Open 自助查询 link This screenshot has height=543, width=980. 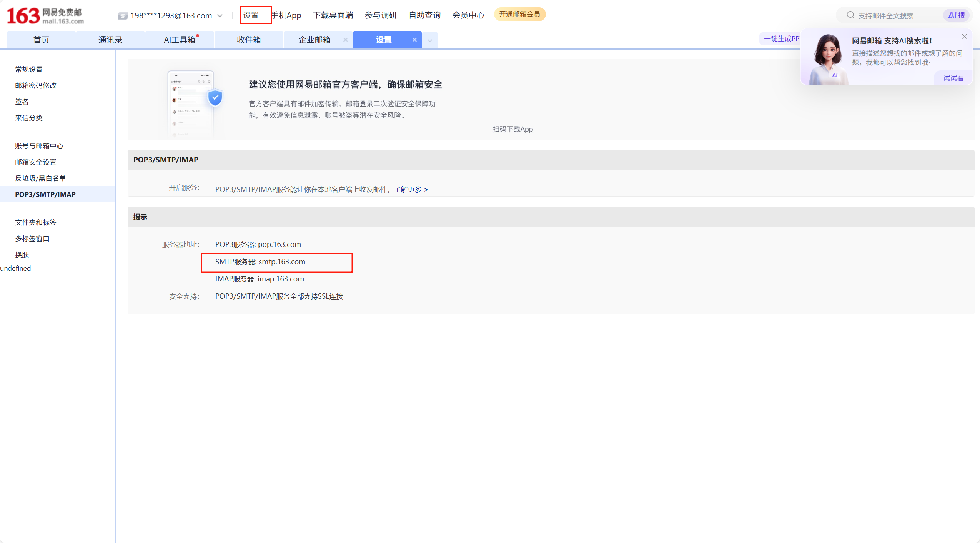[424, 15]
